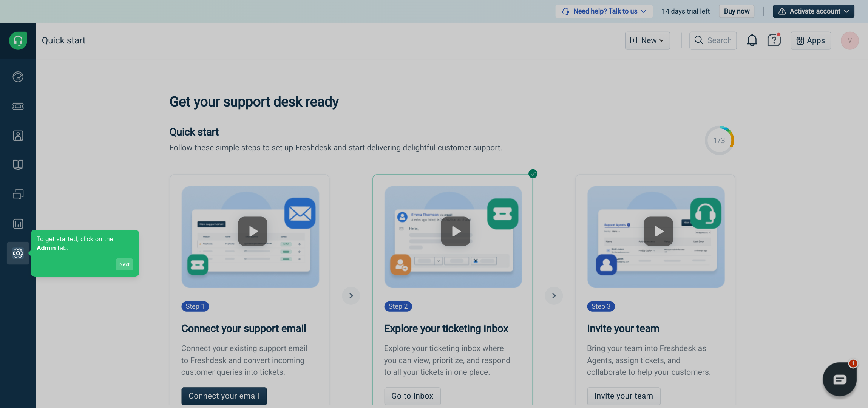Click the green ticket icon on Step 2 card
The image size is (868, 408).
[x=503, y=214]
